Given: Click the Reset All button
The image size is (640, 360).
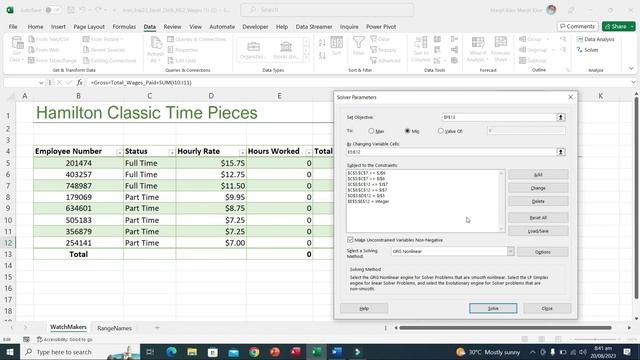Looking at the screenshot, I should pos(538,218).
